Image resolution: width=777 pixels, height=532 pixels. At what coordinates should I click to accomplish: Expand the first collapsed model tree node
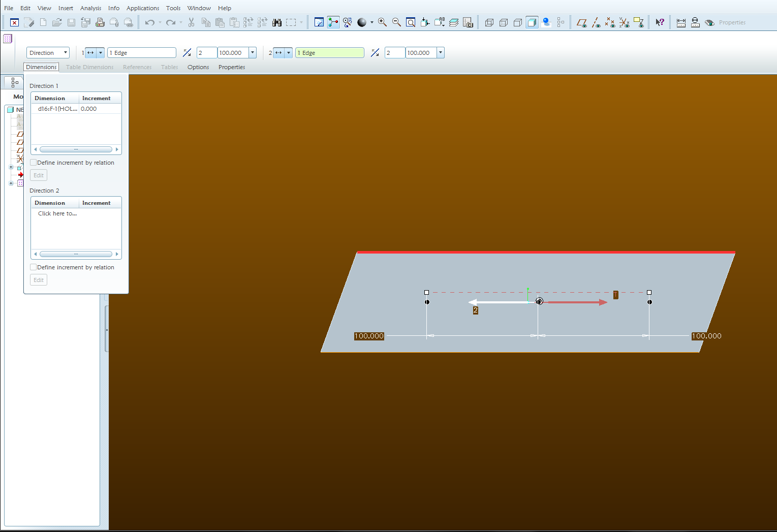[11, 167]
